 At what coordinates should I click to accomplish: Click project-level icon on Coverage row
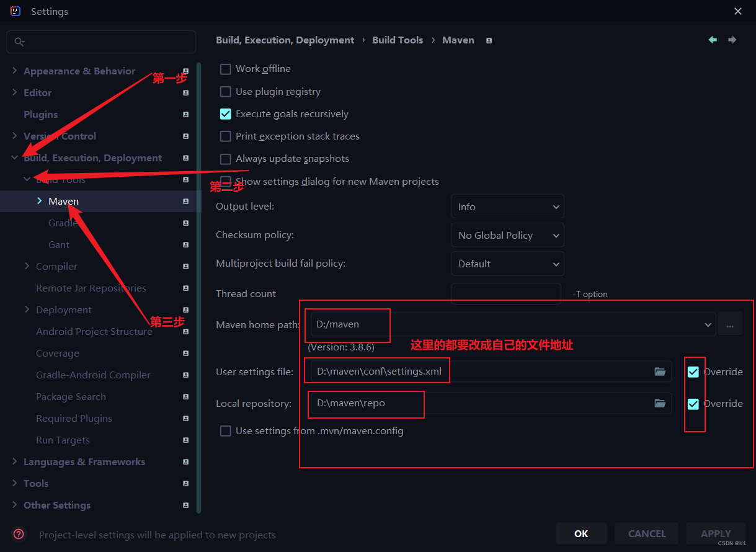[x=185, y=354]
